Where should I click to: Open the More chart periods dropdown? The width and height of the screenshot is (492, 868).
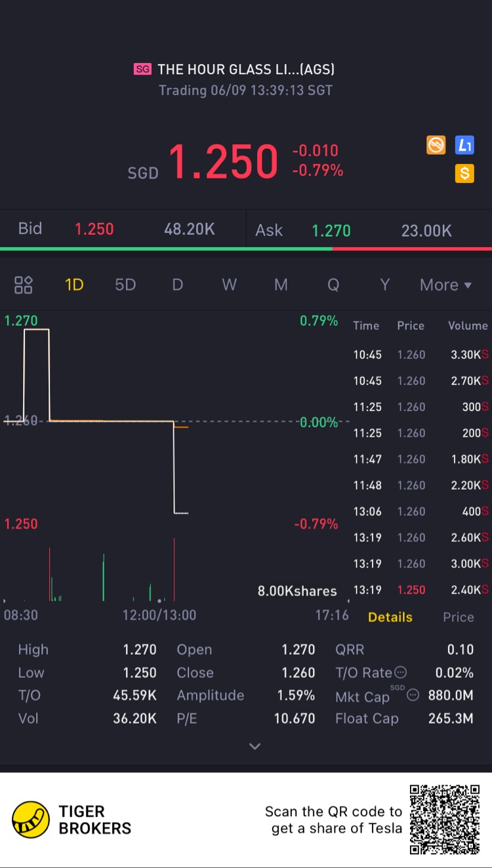[x=445, y=285]
